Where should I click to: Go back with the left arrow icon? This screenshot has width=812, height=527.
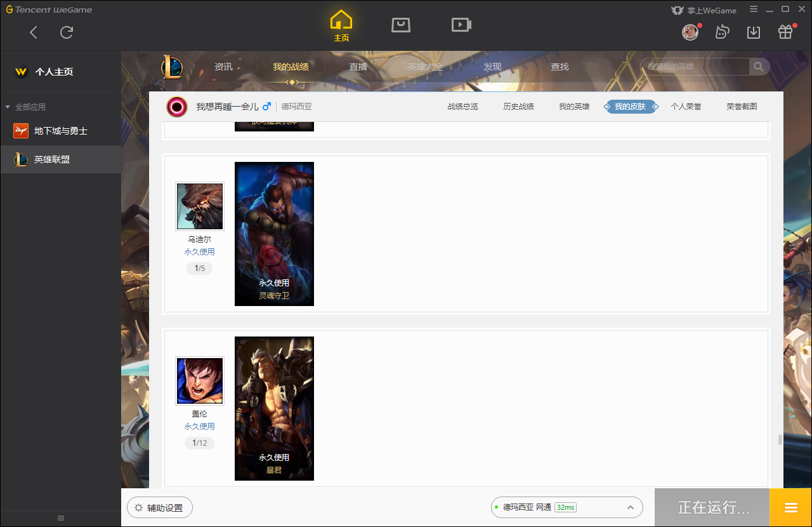tap(34, 32)
